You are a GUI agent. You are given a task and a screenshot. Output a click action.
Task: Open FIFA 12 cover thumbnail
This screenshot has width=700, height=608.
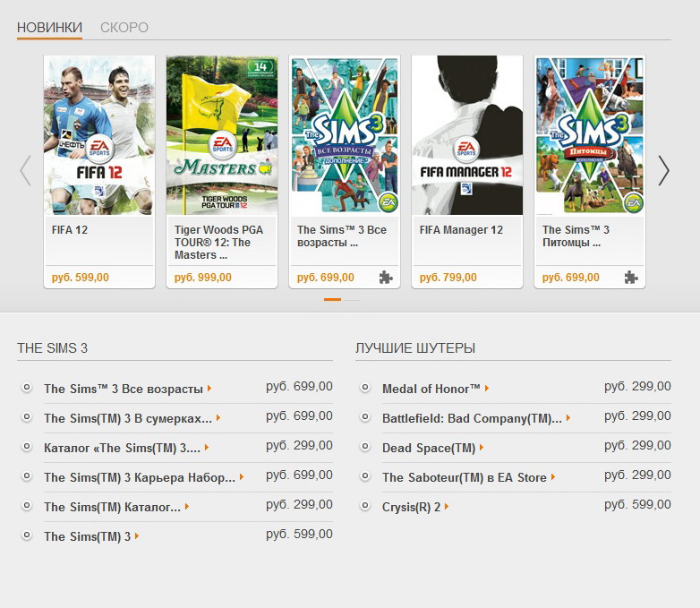pyautogui.click(x=99, y=135)
